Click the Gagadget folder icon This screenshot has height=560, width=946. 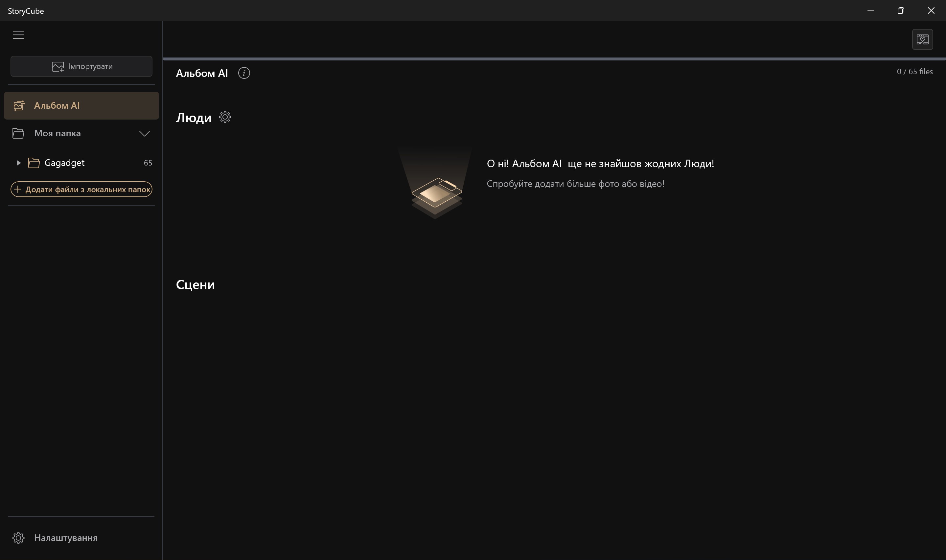34,163
